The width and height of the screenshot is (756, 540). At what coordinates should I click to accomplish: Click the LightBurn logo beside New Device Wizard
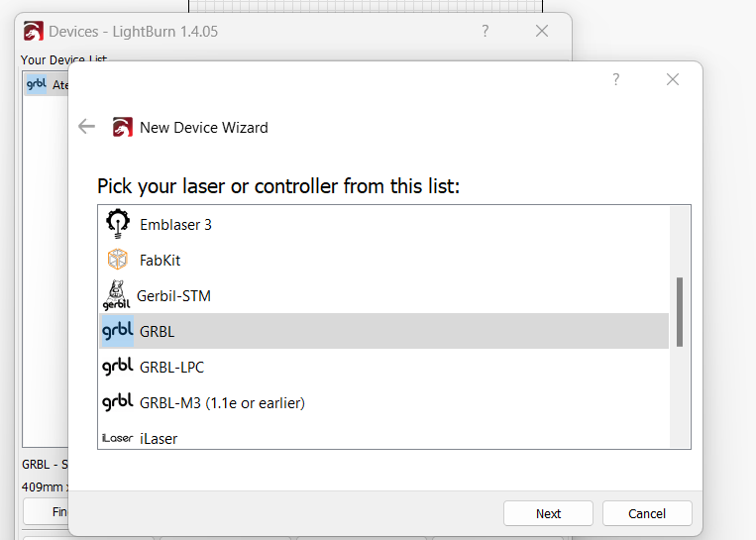(123, 127)
